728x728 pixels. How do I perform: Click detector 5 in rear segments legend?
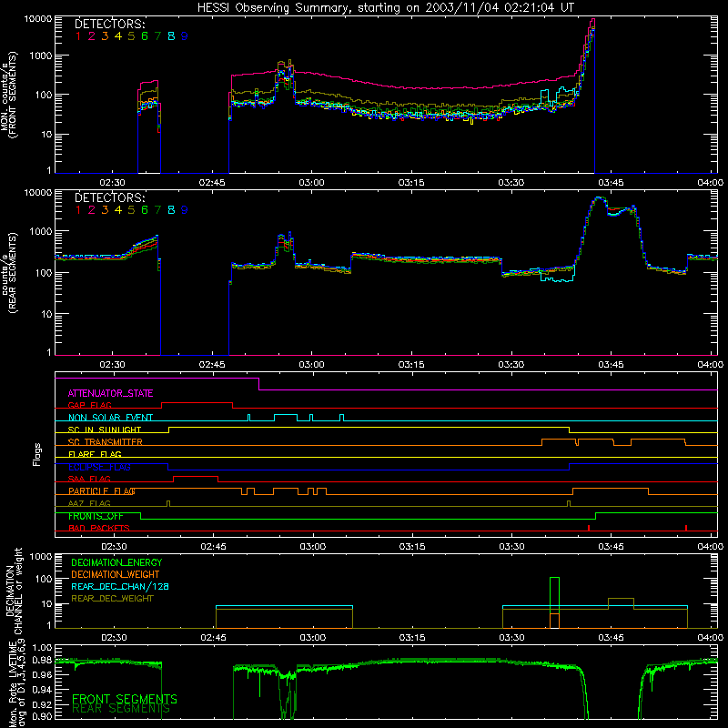coord(131,210)
